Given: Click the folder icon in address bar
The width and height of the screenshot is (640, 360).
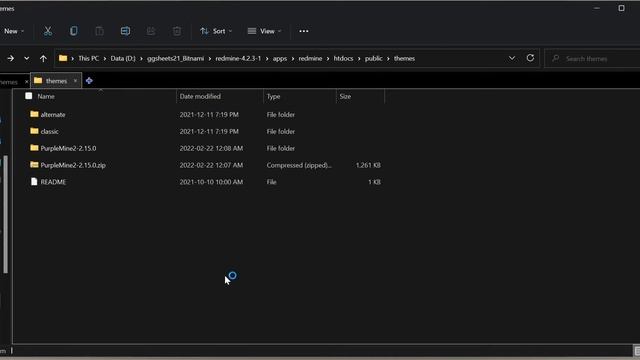Looking at the screenshot, I should 63,58.
